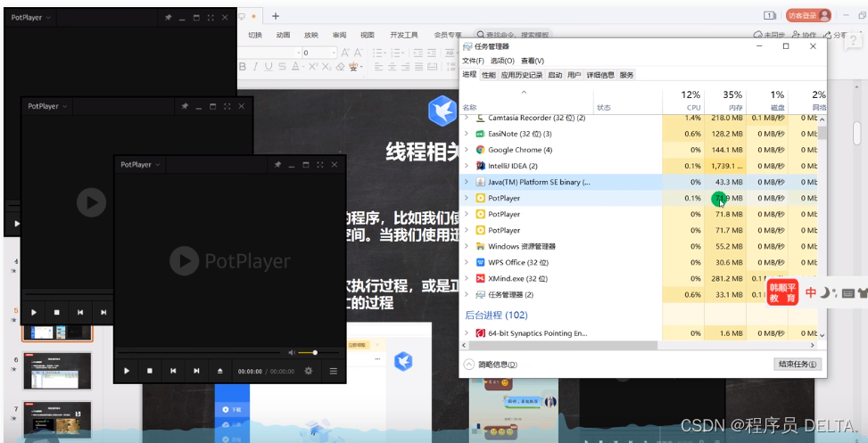This screenshot has height=443, width=868.
Task: Click the 协作 button in WPS title bar
Action: coord(804,35)
